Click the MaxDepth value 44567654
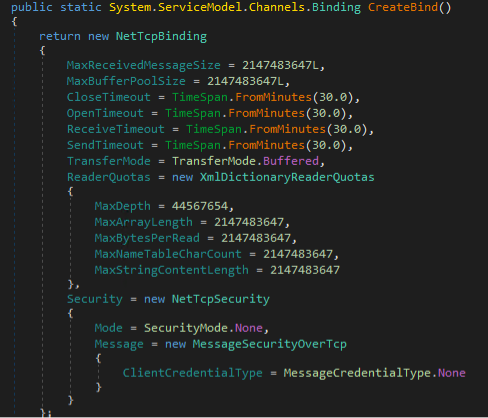 pyautogui.click(x=200, y=206)
